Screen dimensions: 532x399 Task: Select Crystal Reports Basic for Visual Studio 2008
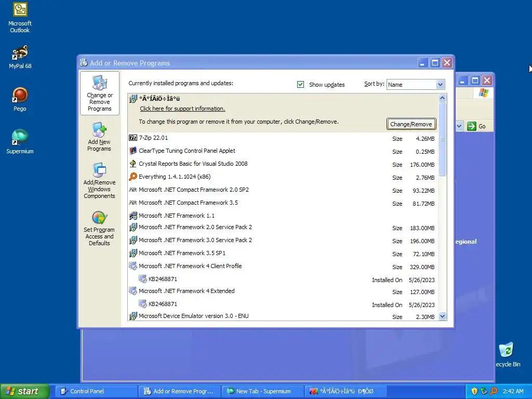pyautogui.click(x=283, y=164)
